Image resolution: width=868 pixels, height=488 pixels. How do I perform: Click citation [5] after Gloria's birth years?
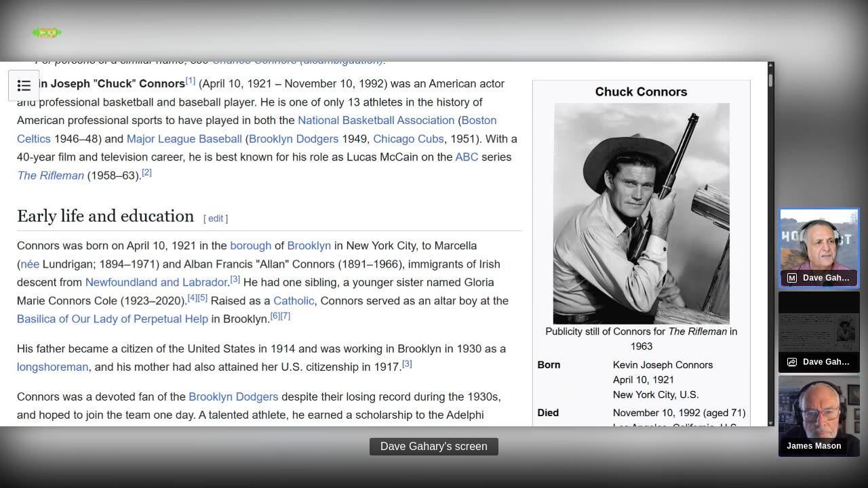(x=203, y=298)
